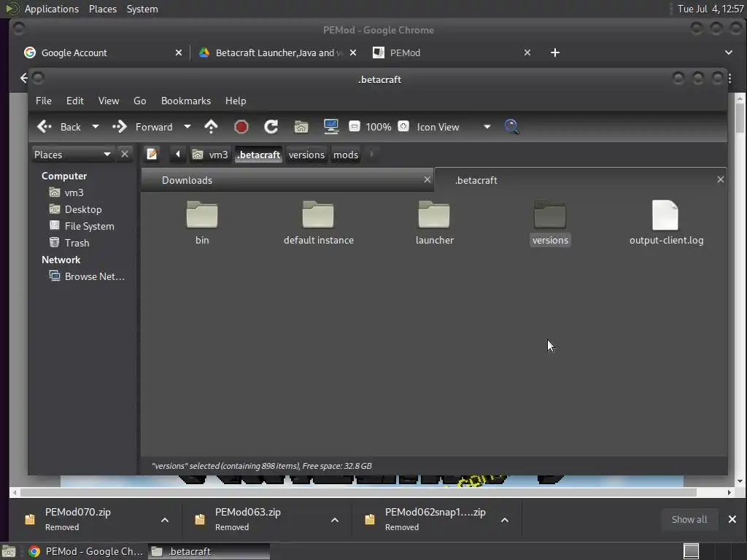
Task: Open the Bookmarks menu
Action: 186,101
